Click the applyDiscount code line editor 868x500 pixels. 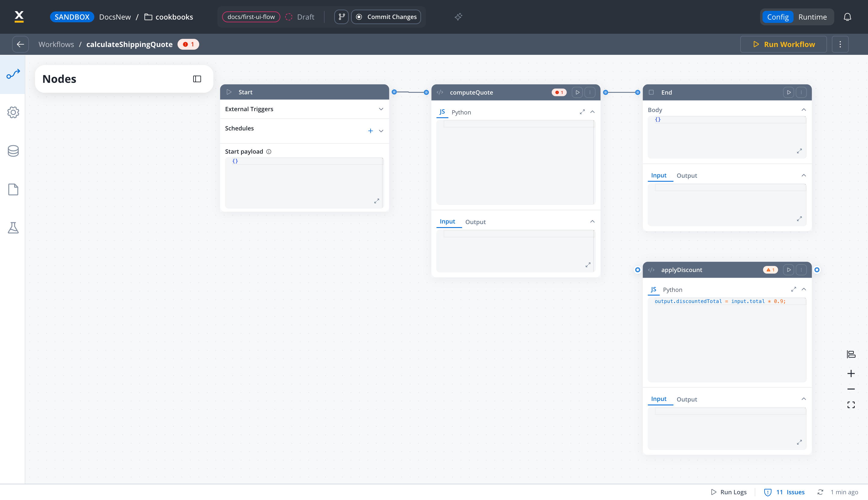point(720,301)
